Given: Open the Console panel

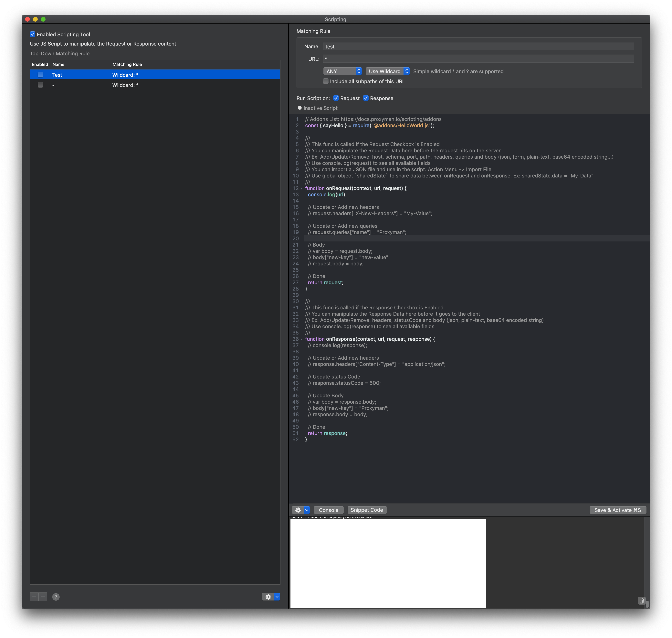Looking at the screenshot, I should pos(329,510).
